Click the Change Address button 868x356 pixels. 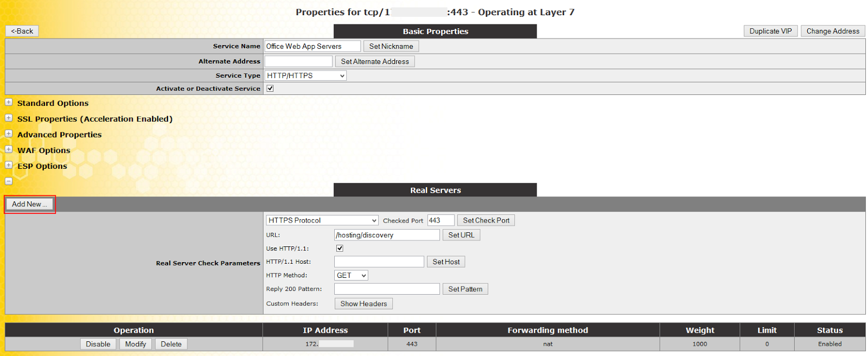pos(833,31)
